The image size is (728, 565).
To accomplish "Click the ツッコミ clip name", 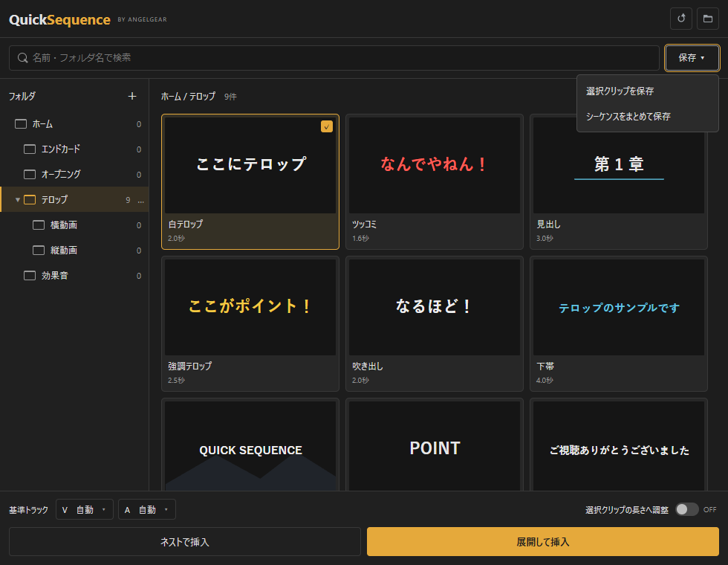I will point(364,224).
